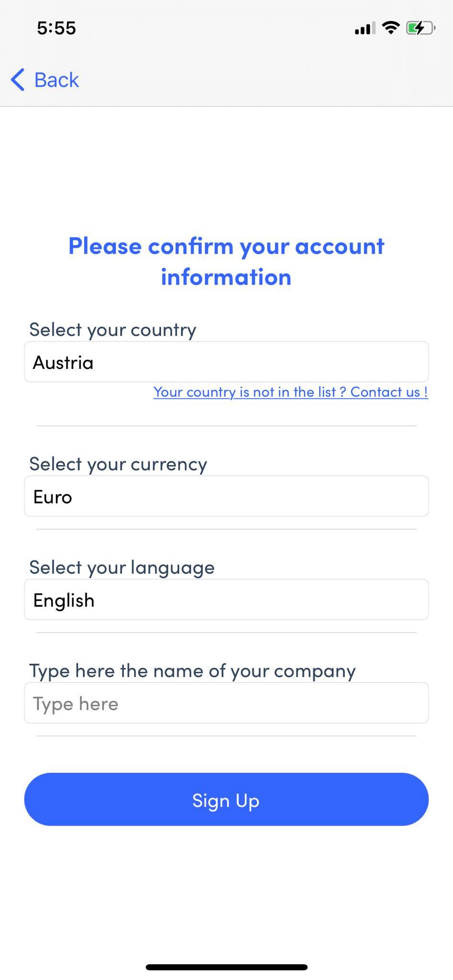Click the 'Select your language' label
The height and width of the screenshot is (980, 453).
[122, 568]
